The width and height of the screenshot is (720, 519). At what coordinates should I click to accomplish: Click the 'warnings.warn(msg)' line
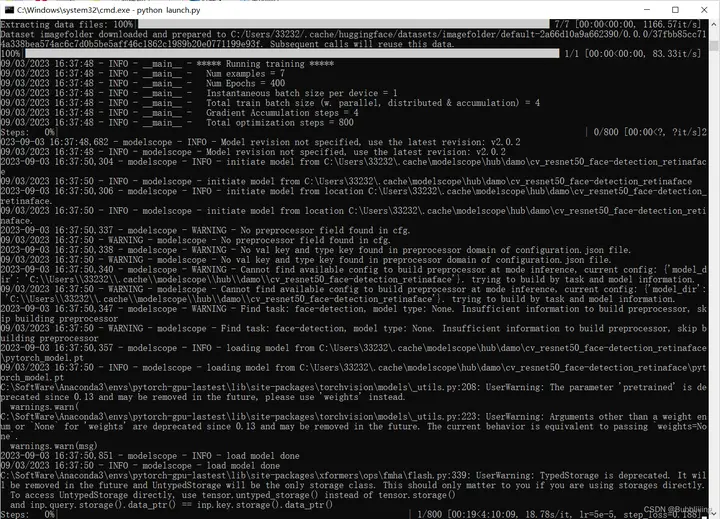[54, 446]
